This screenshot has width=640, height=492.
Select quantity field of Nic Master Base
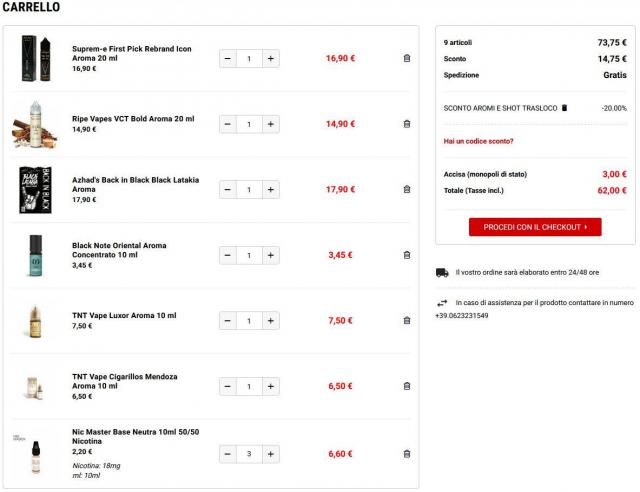click(249, 454)
